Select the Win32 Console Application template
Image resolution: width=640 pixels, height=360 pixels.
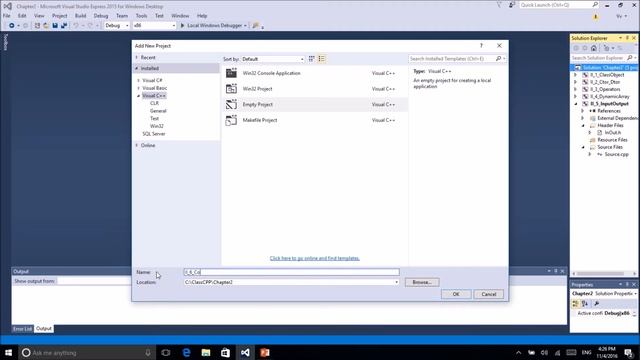click(315, 73)
